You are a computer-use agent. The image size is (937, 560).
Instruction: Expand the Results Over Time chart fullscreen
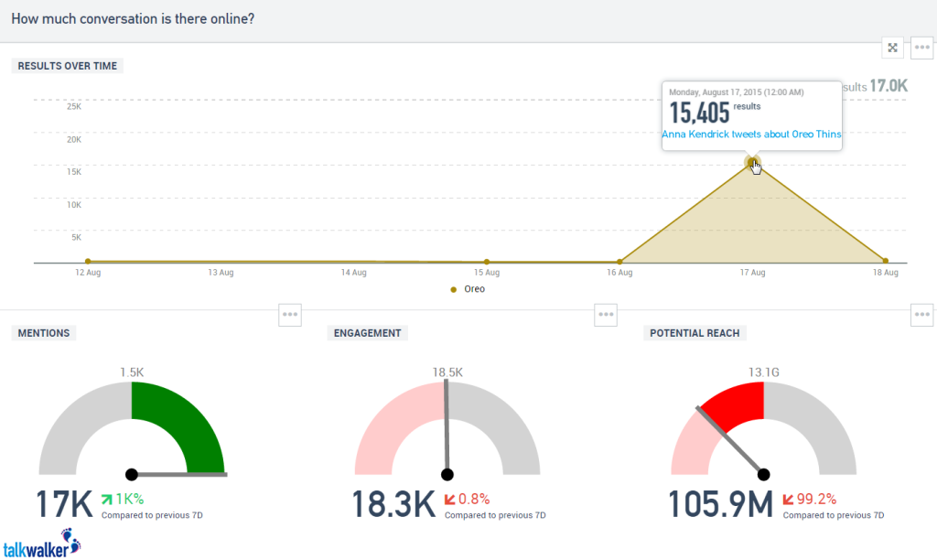(x=892, y=48)
